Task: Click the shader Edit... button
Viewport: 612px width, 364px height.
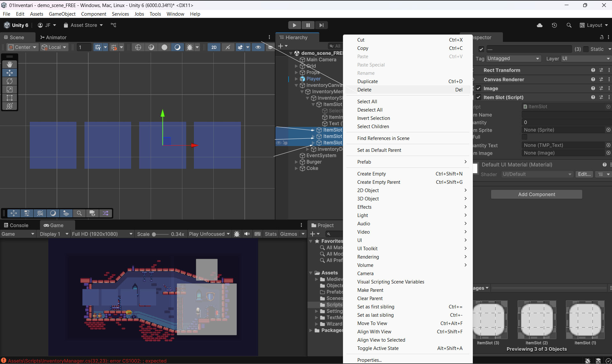Action: tap(584, 174)
